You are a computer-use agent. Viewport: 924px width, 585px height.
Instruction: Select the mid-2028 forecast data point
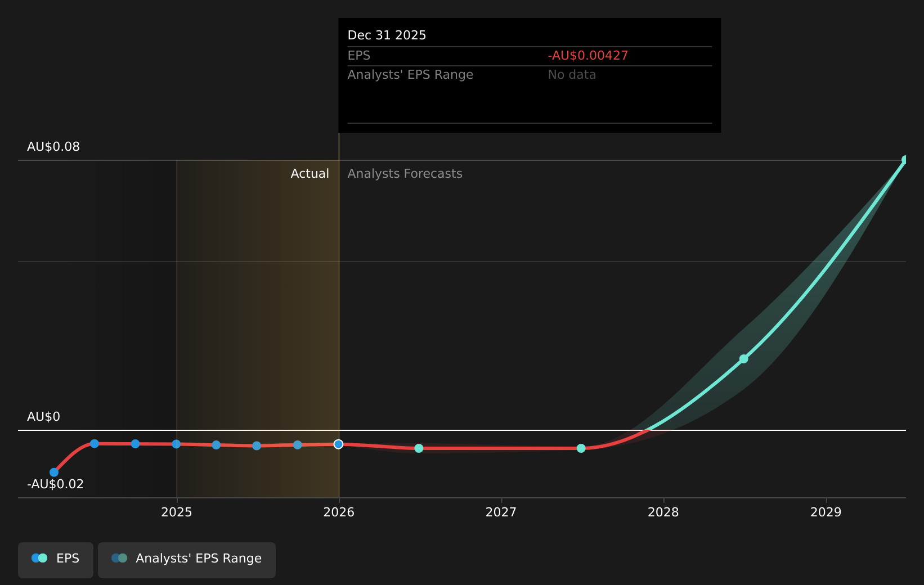743,359
